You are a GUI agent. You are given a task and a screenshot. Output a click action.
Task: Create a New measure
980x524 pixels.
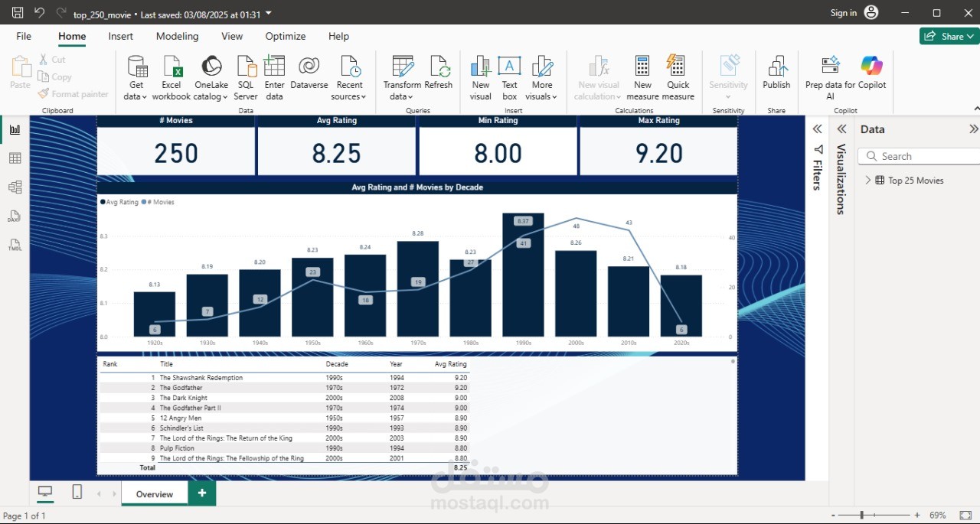(642, 77)
